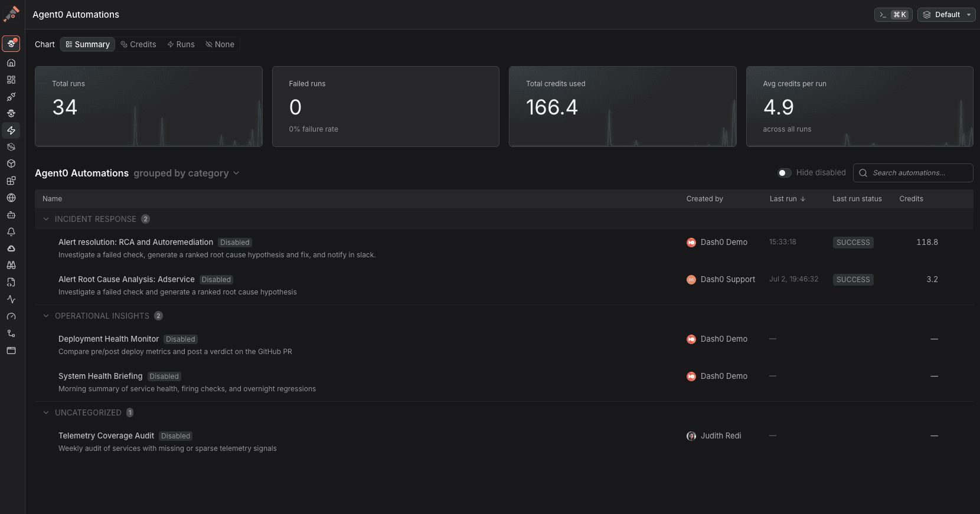Viewport: 980px width, 514px height.
Task: Click the Dash0 telescope logo
Action: pyautogui.click(x=11, y=14)
